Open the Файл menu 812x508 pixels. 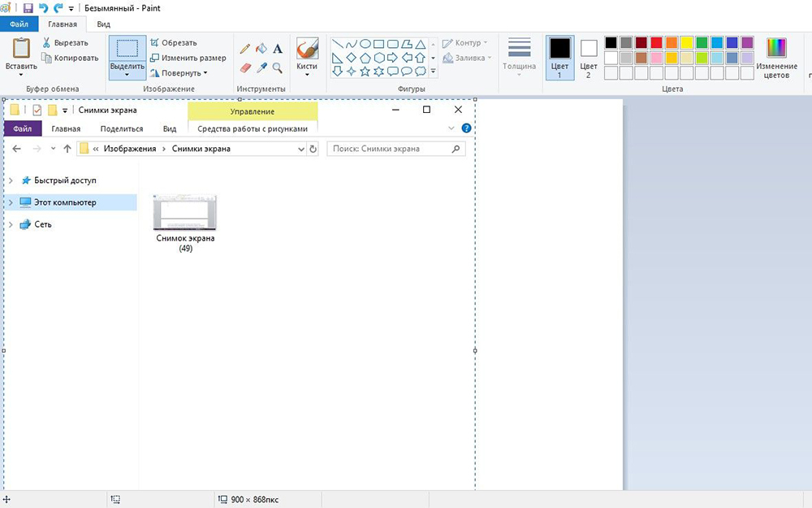click(19, 24)
